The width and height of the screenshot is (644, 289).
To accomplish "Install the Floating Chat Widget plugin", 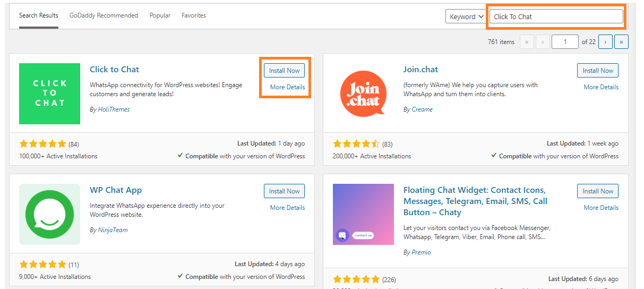I will coord(598,191).
